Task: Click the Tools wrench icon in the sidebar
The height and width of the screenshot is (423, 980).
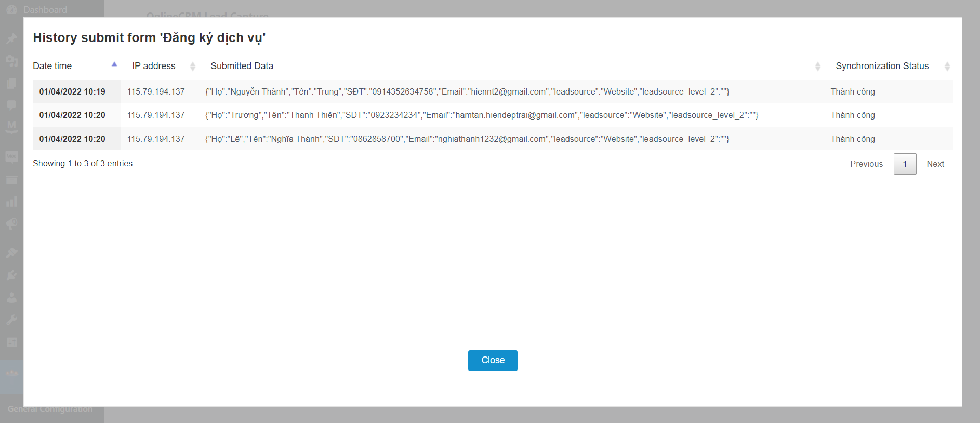Action: [x=11, y=320]
